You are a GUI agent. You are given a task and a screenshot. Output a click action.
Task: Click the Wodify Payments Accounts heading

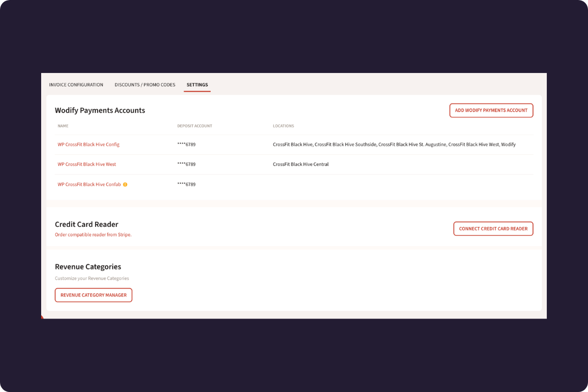(100, 110)
